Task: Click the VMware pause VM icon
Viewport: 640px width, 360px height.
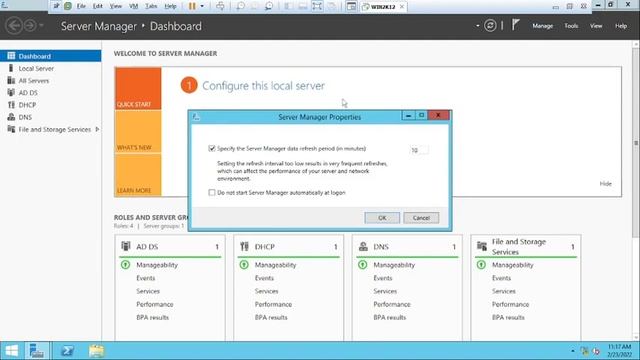Action: point(192,6)
